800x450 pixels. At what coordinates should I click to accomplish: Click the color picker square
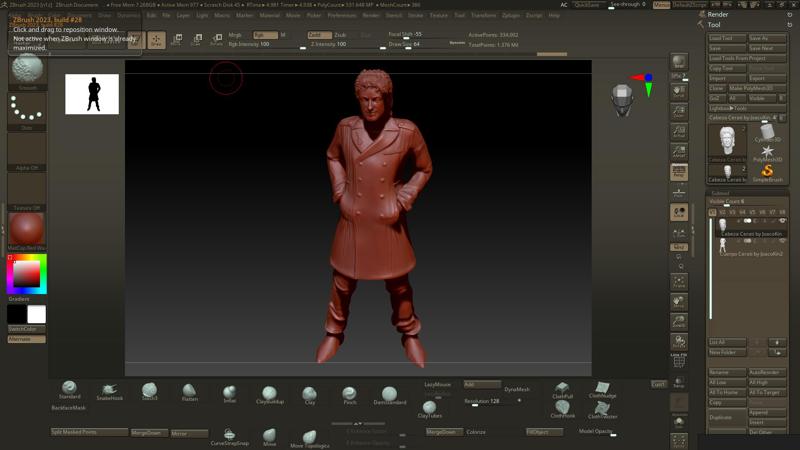tap(26, 273)
